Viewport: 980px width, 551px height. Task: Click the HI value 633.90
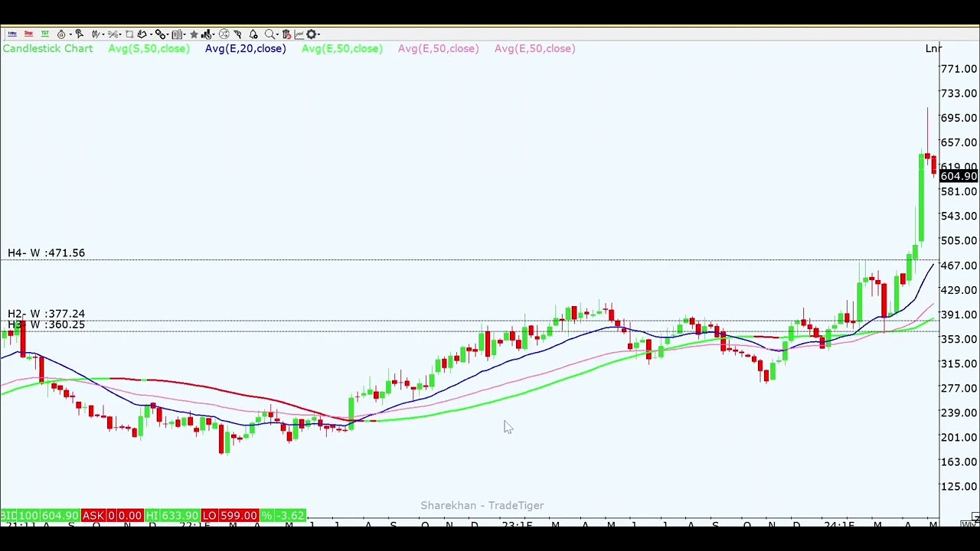180,516
